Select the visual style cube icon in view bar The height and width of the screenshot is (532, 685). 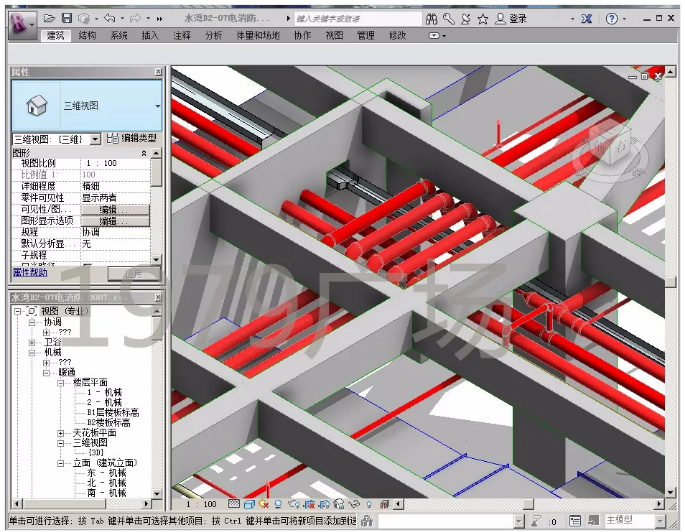pos(249,504)
